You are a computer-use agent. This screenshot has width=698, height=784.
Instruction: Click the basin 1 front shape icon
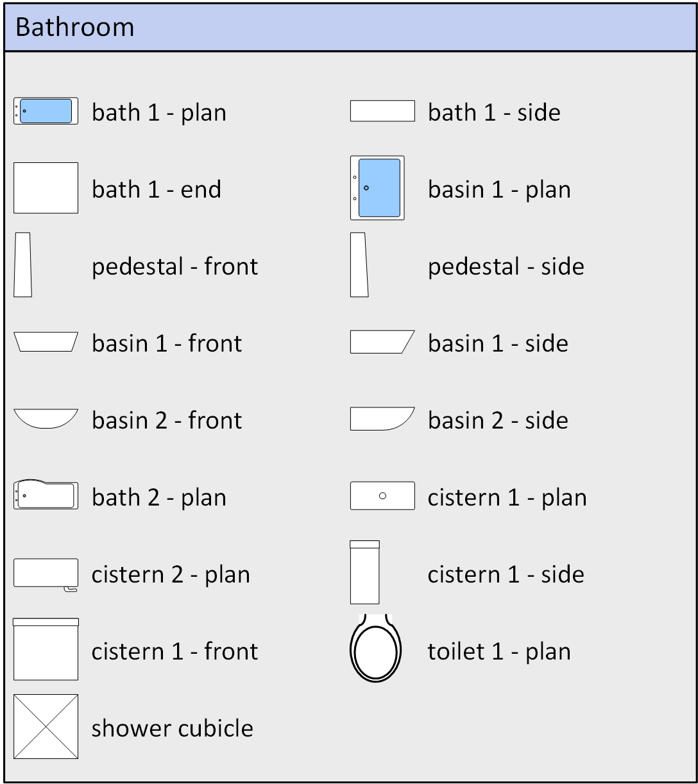46,342
